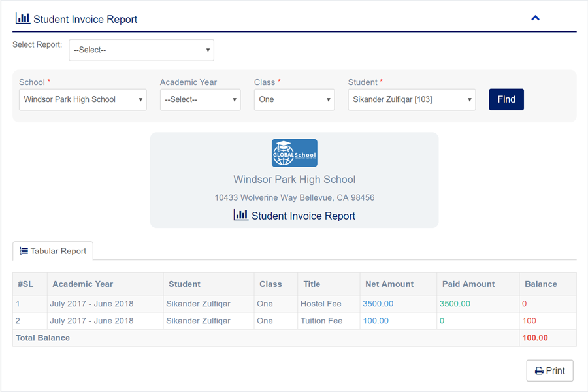This screenshot has height=392, width=588.
Task: Click balance 100 in Tuition Fee row
Action: click(x=529, y=321)
